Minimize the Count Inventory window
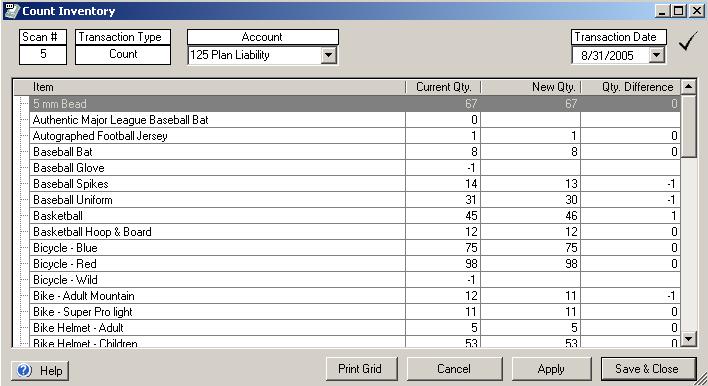 point(662,11)
